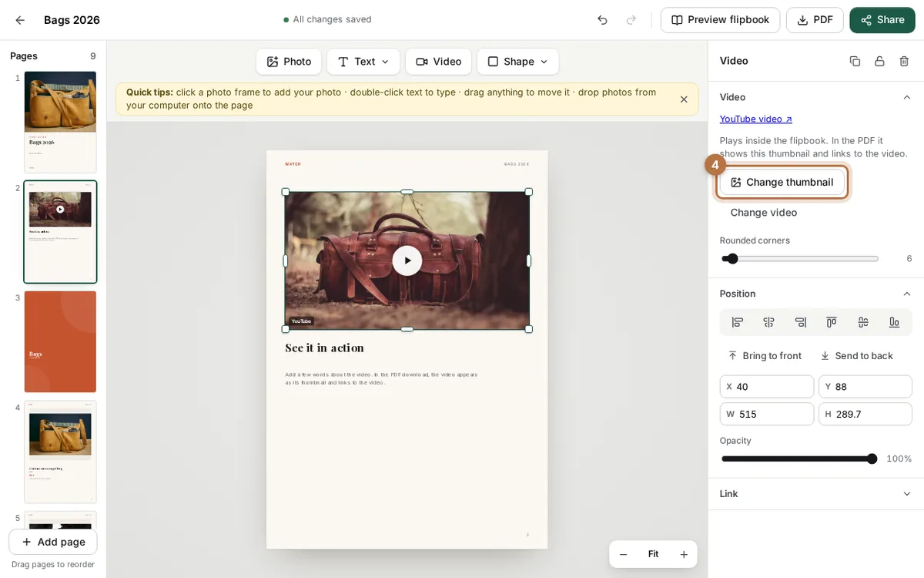Align the video to the bottom

(x=894, y=322)
